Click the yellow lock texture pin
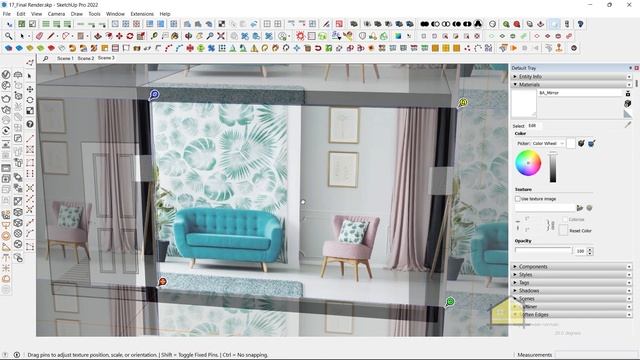The width and height of the screenshot is (640, 360). point(463,102)
